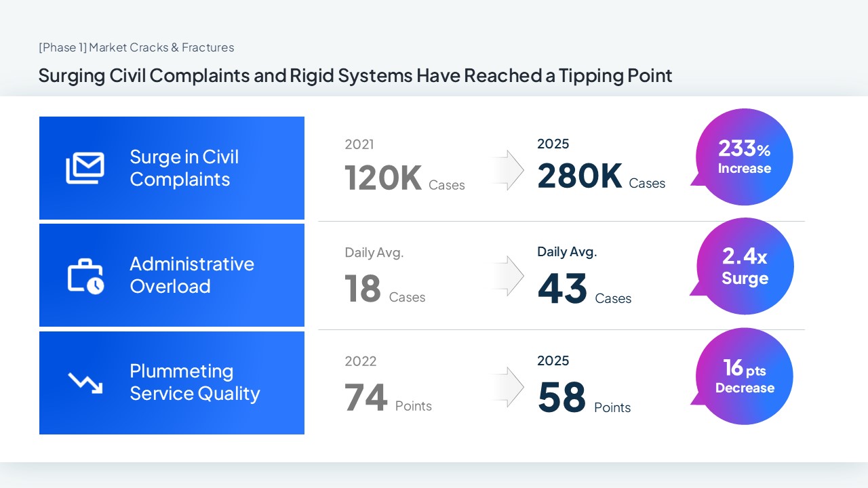Click the arrow between 120K and 280K
The image size is (868, 488).
[x=507, y=169]
